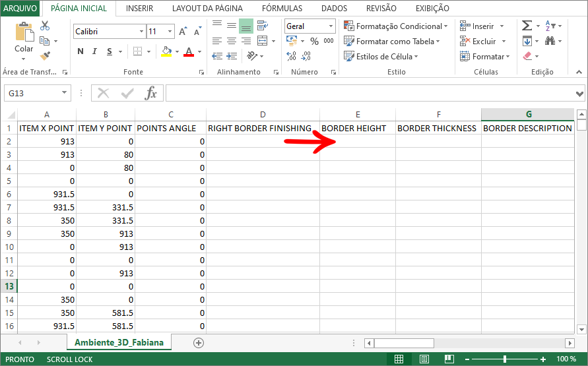Align text to middle of cell
588x366 pixels.
[x=232, y=26]
